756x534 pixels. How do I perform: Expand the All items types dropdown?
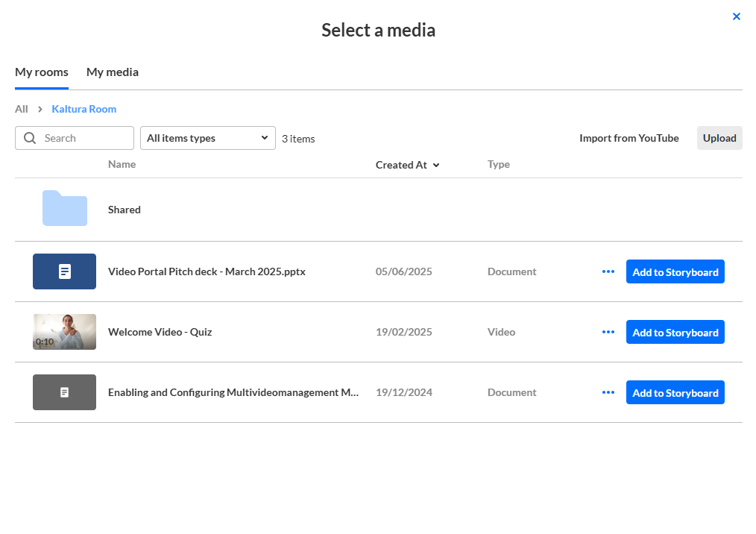point(207,138)
